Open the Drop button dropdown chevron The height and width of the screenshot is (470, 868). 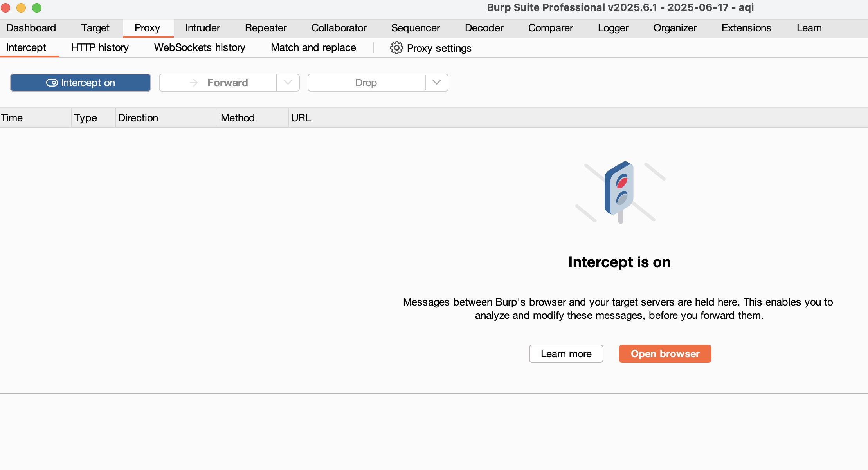437,83
